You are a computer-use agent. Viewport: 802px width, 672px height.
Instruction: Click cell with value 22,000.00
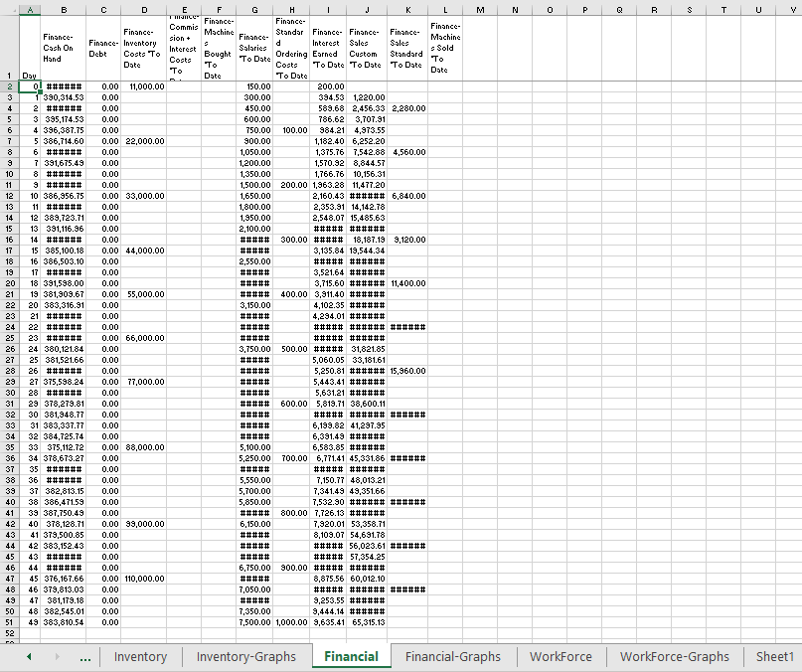click(144, 141)
